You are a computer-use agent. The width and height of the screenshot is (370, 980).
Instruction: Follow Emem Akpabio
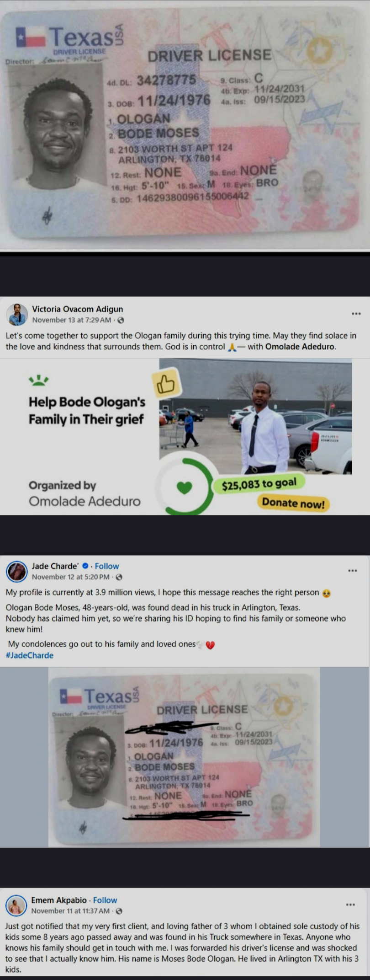pyautogui.click(x=105, y=900)
